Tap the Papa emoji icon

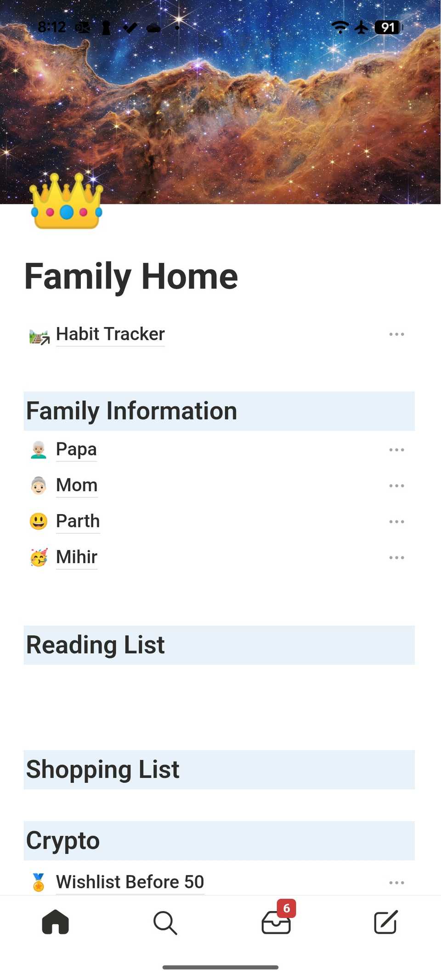click(x=39, y=450)
